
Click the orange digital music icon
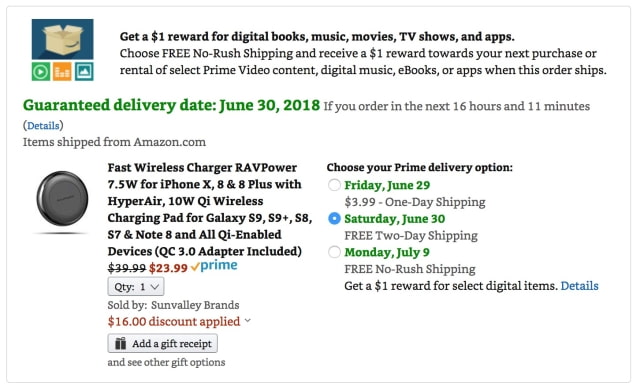(x=62, y=72)
